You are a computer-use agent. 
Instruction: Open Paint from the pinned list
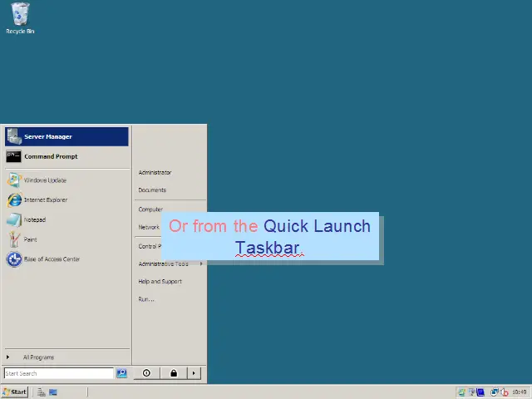14,239
